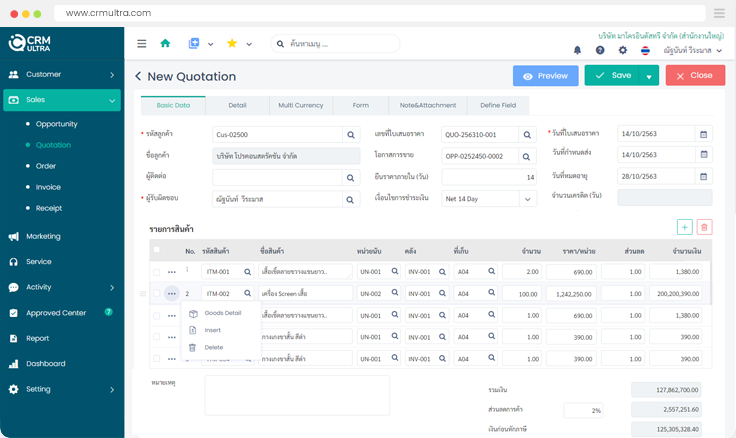Click the CRM Ultra logo

point(30,43)
